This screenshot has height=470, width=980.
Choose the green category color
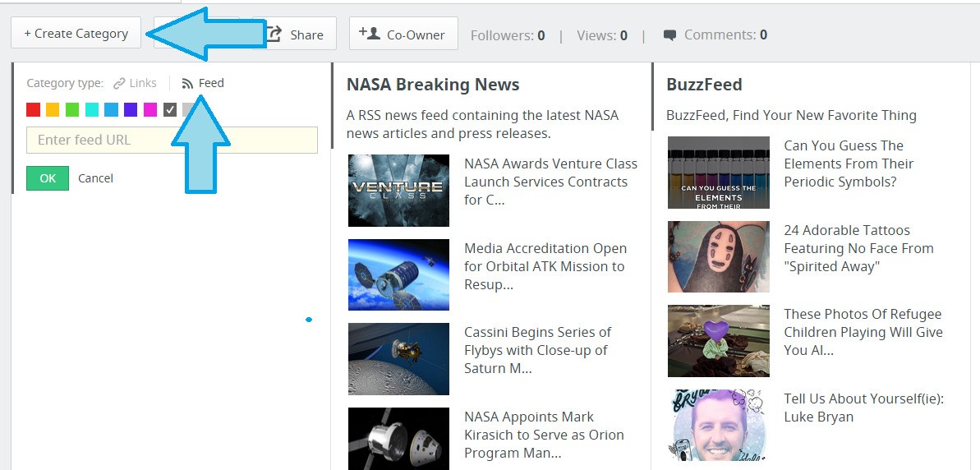coord(72,109)
